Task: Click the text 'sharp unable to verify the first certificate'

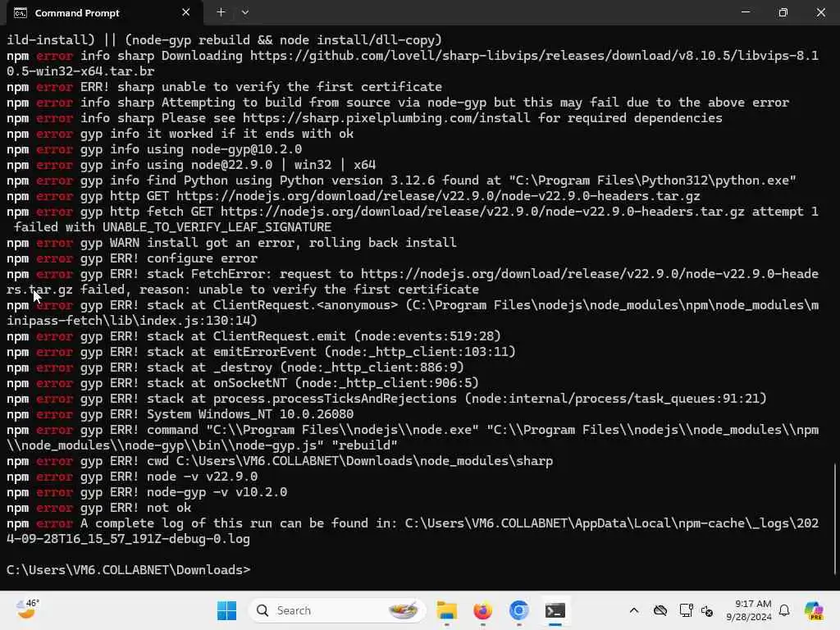Action: pyautogui.click(x=280, y=87)
